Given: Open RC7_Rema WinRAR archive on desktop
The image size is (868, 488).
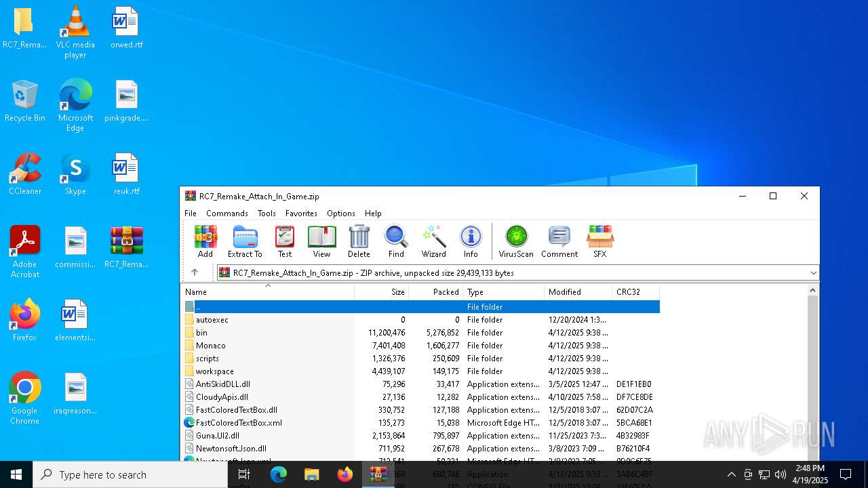Looking at the screenshot, I should (x=126, y=248).
